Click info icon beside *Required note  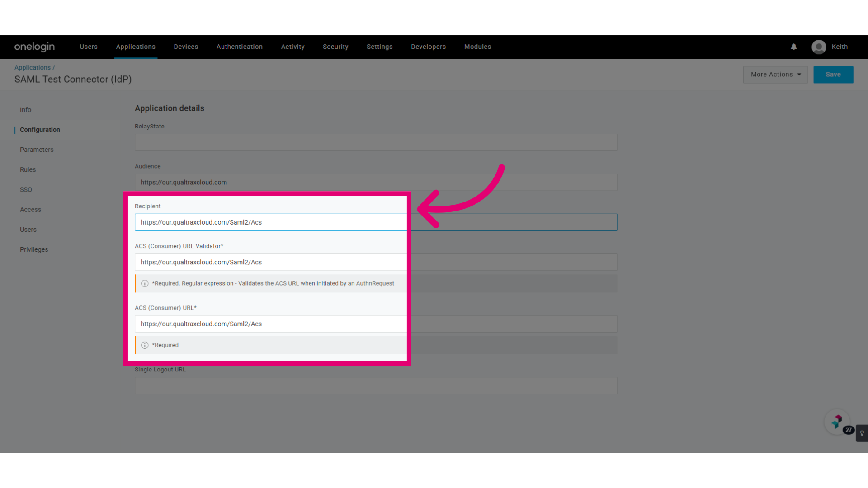pos(145,345)
